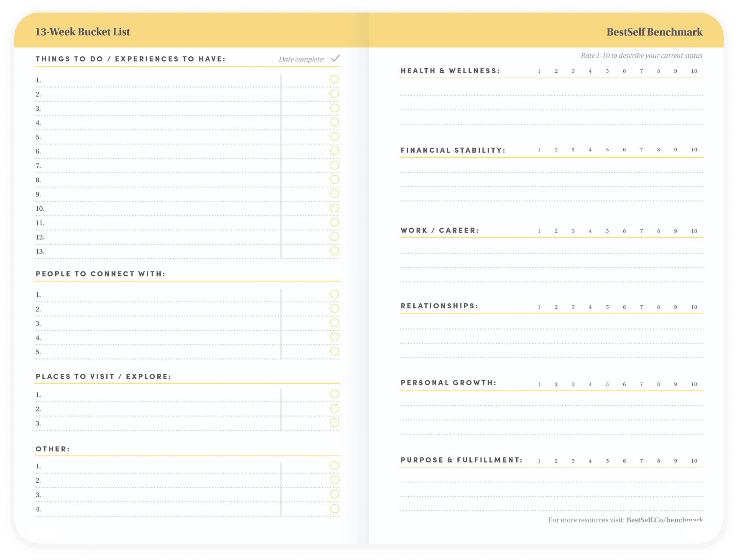Select rating 10 for Personal Growth
This screenshot has height=560, width=738.
tap(694, 384)
